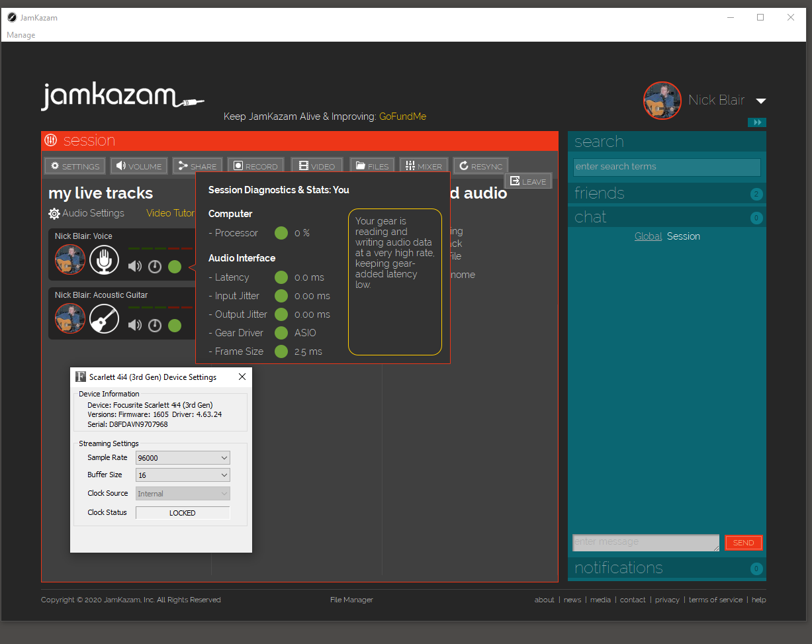This screenshot has height=644, width=812.
Task: Click the acoustic guitar instrument icon
Action: coord(104,318)
